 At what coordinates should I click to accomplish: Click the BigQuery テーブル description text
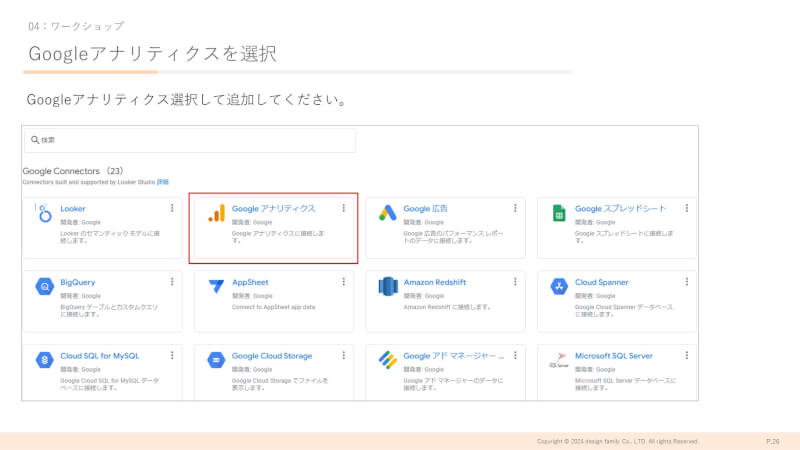coord(109,311)
